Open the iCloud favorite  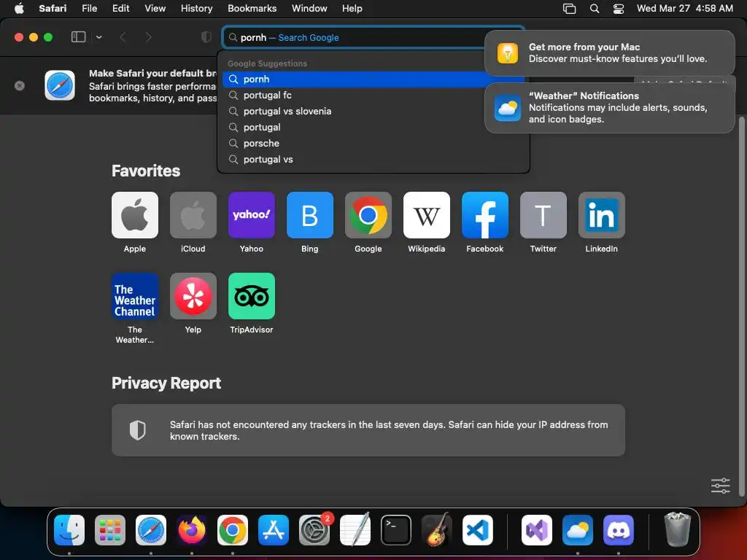point(193,215)
